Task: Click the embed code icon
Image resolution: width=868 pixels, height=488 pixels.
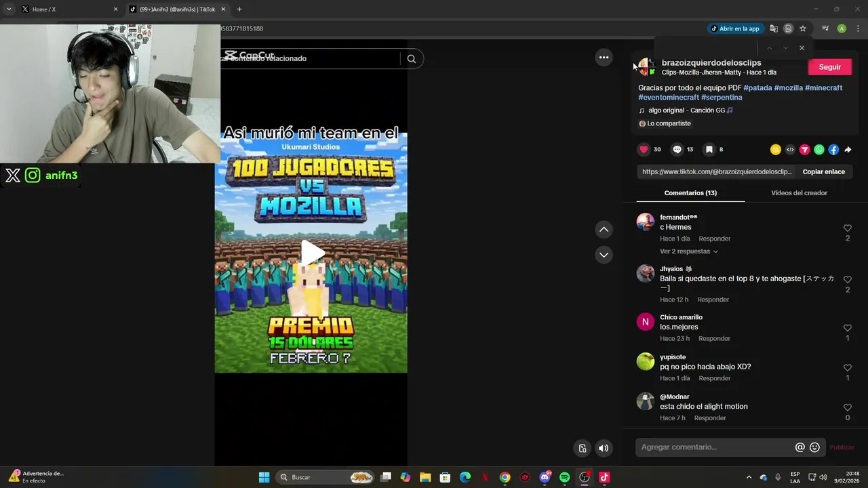Action: tap(790, 149)
